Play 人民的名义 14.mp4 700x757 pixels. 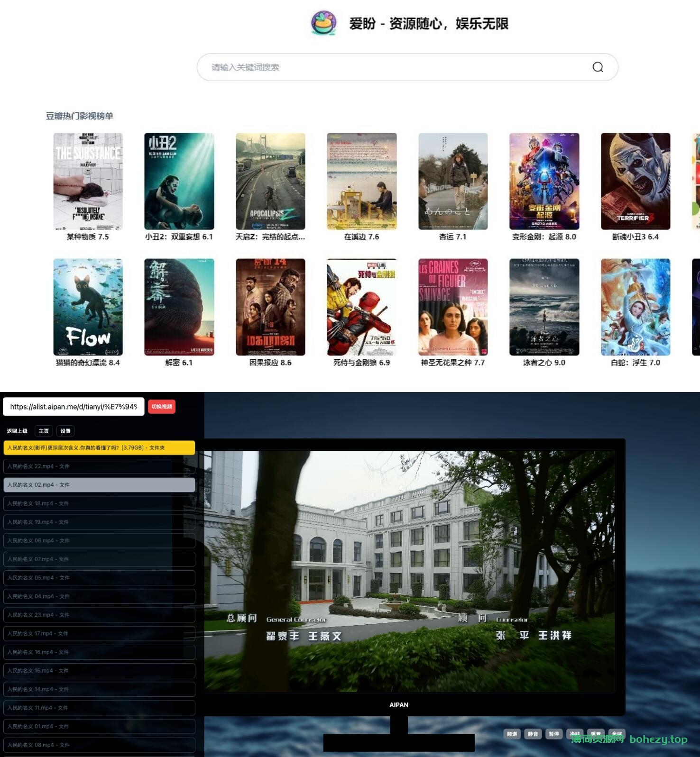pos(99,689)
